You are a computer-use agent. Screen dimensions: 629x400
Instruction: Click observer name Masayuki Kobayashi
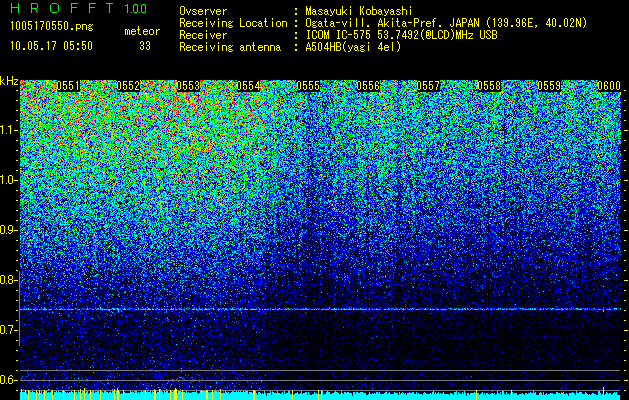(x=359, y=12)
